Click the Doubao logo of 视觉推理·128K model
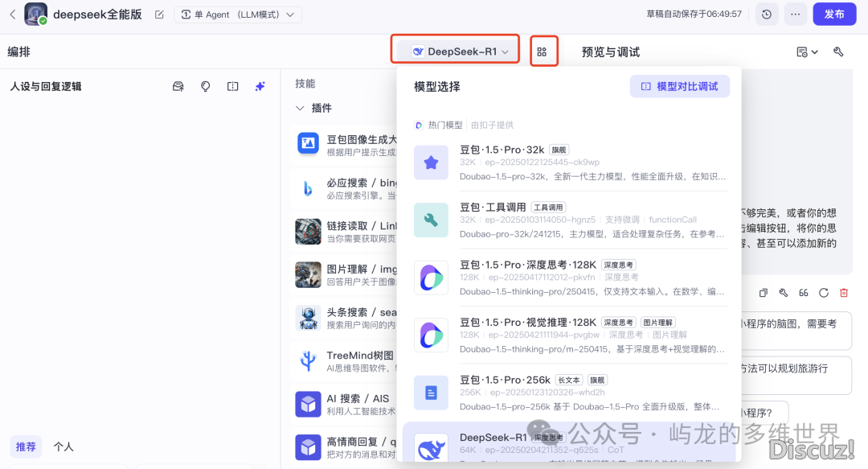 (x=432, y=335)
